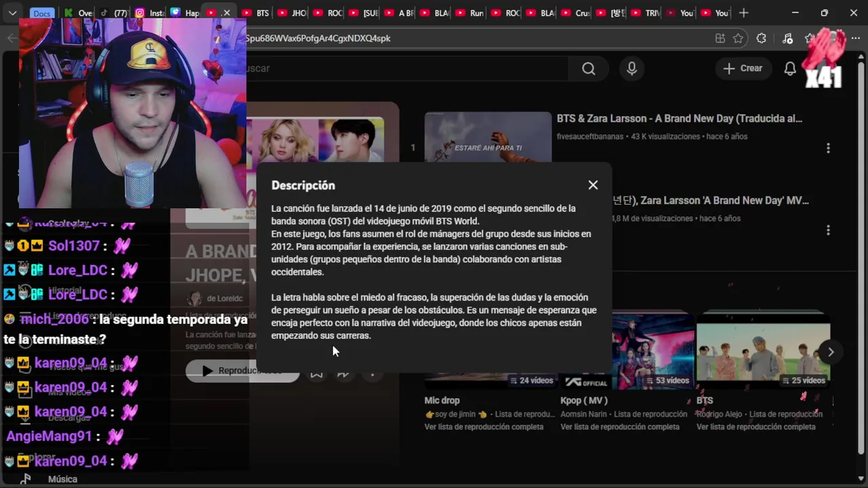Open the 'Aomsin Narin' channel link
The height and width of the screenshot is (488, 868).
pyautogui.click(x=584, y=414)
